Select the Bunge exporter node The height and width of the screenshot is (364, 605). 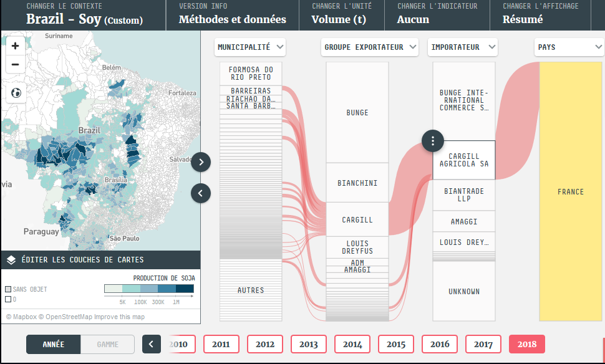coord(357,113)
